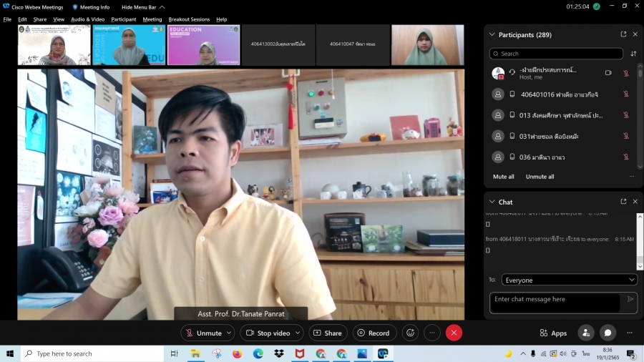Toggle the Participants panel button
This screenshot has width=644, height=362.
pyautogui.click(x=586, y=333)
